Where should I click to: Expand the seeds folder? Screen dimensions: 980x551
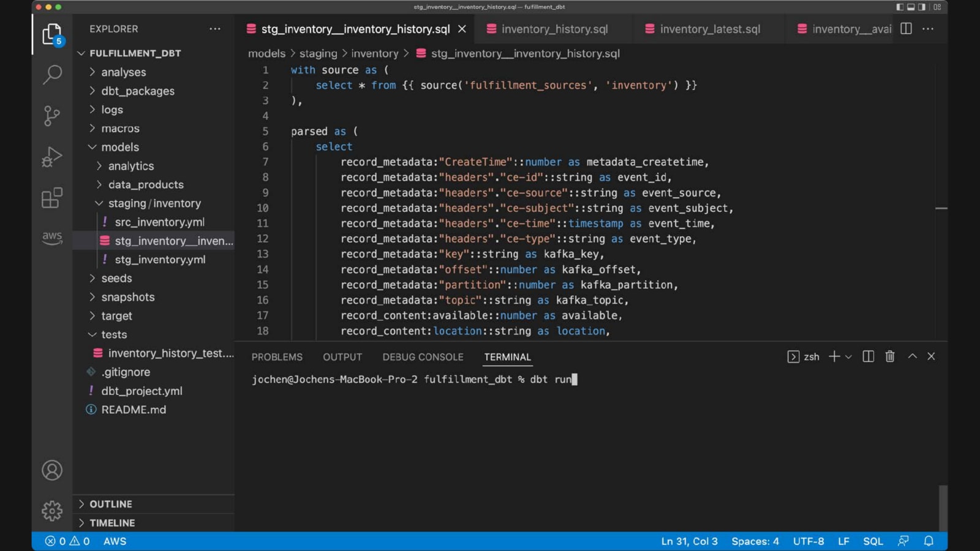coord(153,278)
